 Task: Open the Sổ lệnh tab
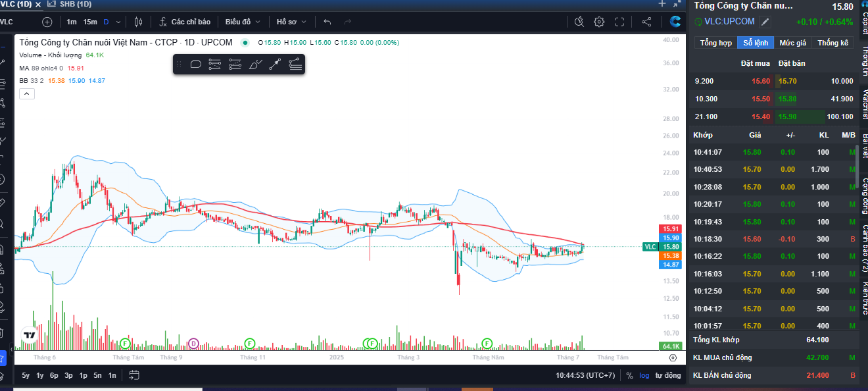click(x=756, y=43)
